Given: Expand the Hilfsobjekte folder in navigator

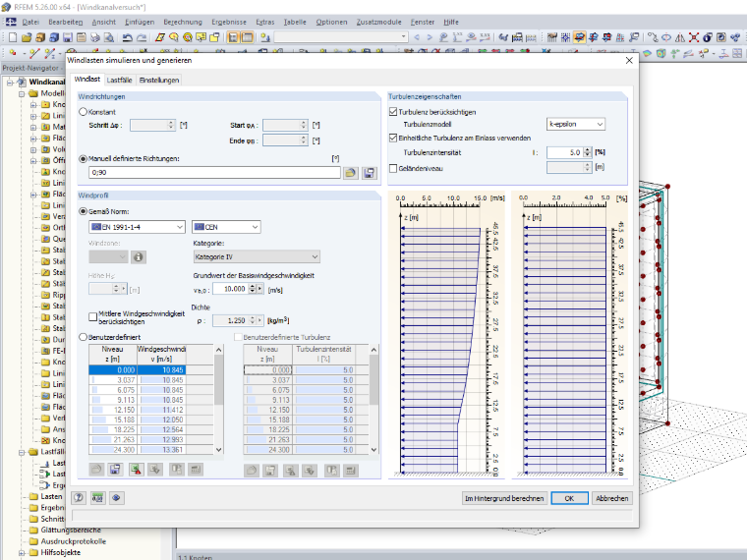Looking at the screenshot, I should point(22,553).
